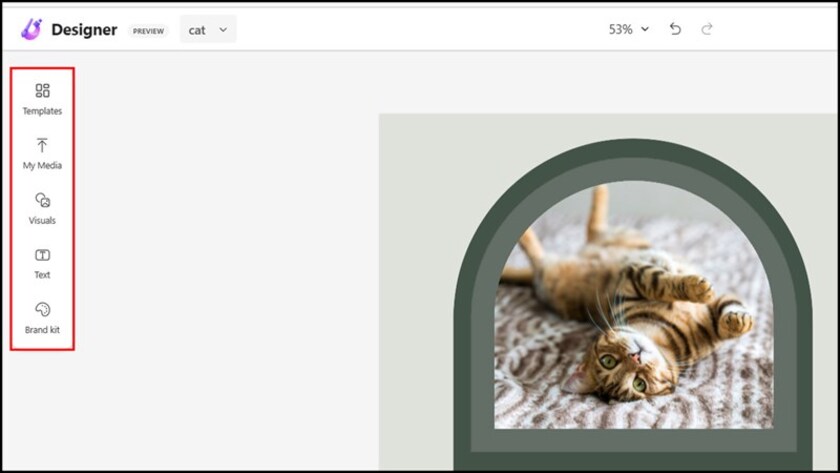The image size is (840, 473).
Task: Open the Templates panel icon
Action: tap(42, 91)
